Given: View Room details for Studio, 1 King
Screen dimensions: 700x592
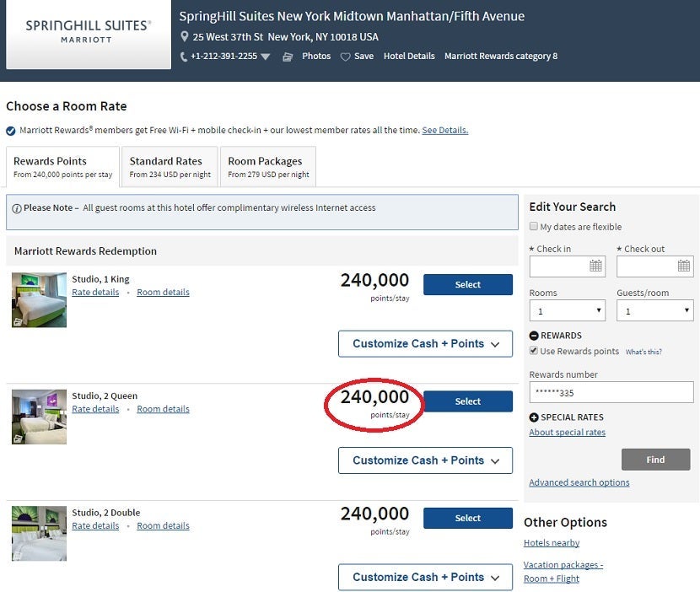Looking at the screenshot, I should click(163, 292).
